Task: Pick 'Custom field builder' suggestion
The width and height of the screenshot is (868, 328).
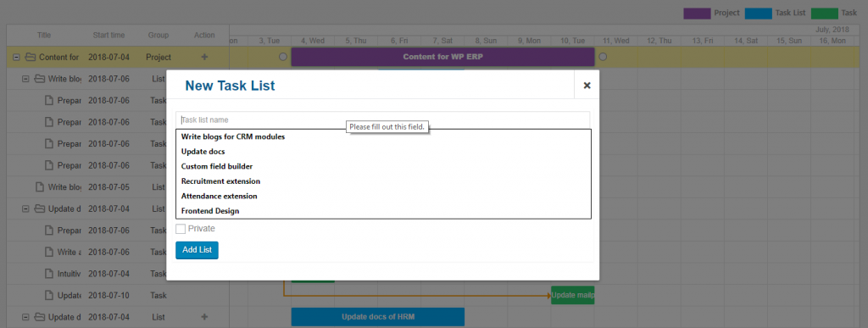Action: (x=217, y=166)
